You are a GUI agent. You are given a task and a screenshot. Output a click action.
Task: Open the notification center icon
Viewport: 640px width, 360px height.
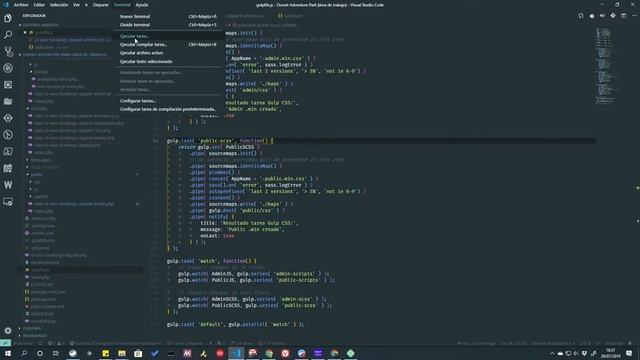point(629,353)
